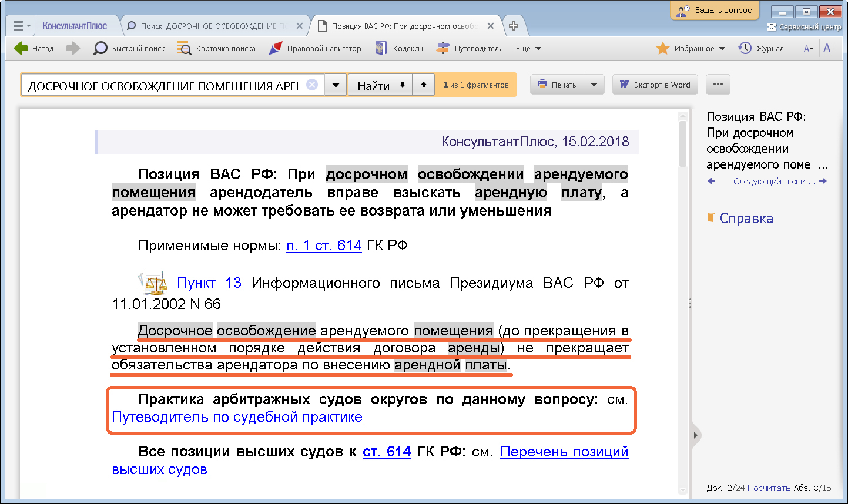Open Карточка поиска
Image resolution: width=848 pixels, height=504 pixels.
(217, 49)
